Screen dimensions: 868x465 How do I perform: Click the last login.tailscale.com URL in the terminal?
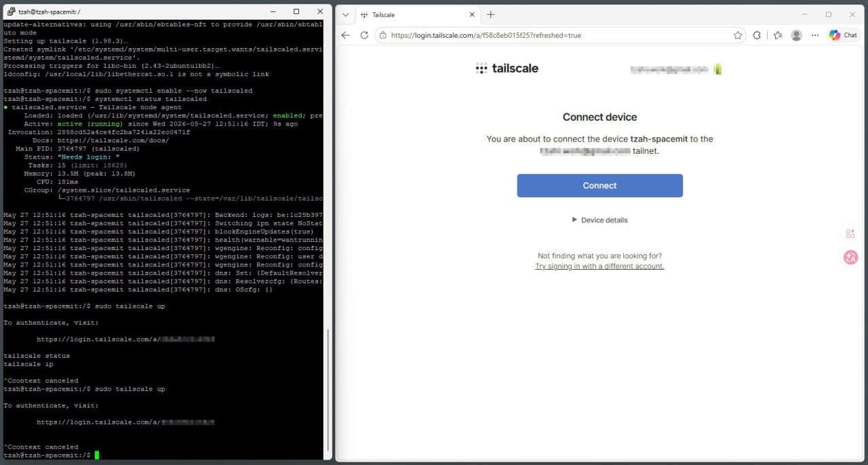pos(125,422)
